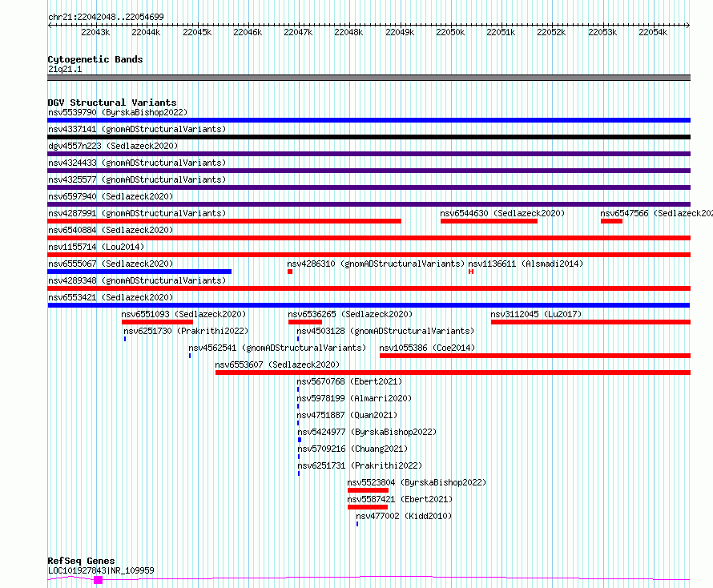The height and width of the screenshot is (588, 713).
Task: Open LOC101927843|NR_109959 gene label
Action: (x=101, y=570)
